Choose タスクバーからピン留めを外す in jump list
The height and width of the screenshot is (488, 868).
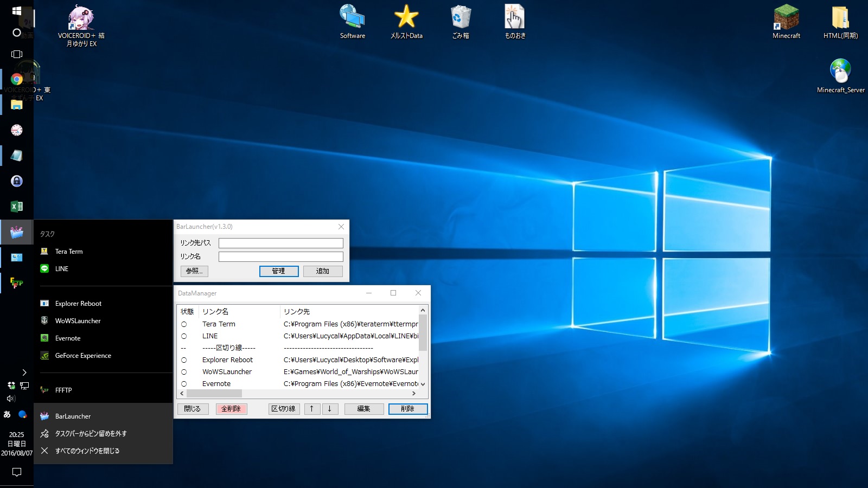click(x=91, y=434)
